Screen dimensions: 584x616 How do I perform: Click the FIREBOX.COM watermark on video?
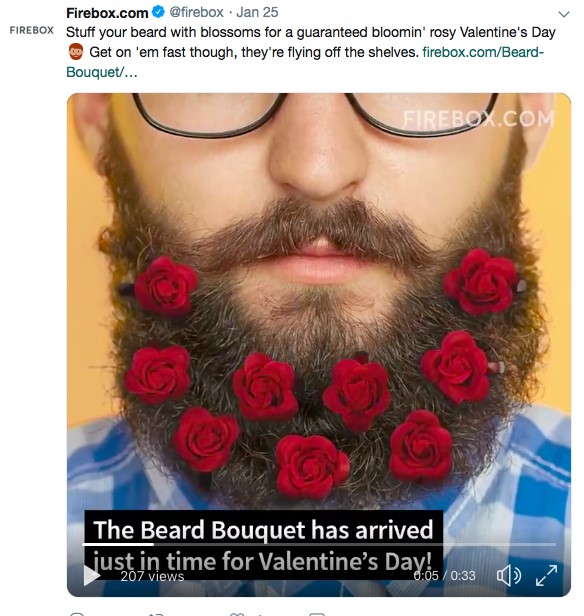click(x=478, y=119)
